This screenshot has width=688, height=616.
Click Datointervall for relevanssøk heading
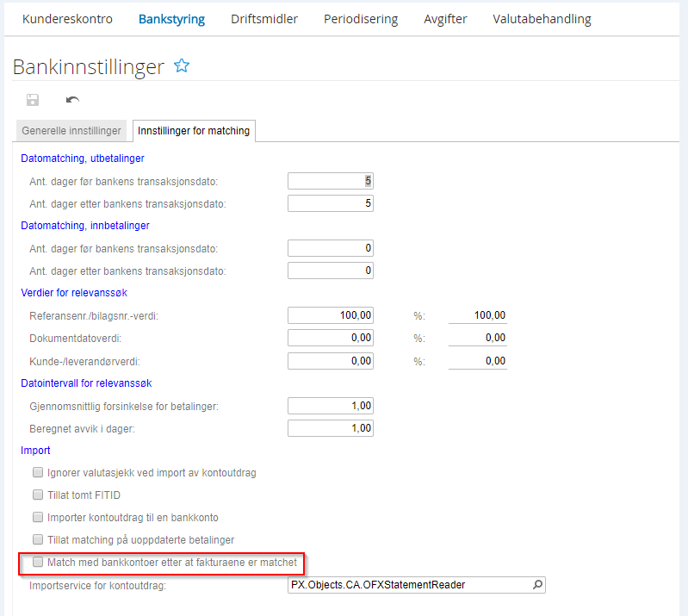pos(86,383)
